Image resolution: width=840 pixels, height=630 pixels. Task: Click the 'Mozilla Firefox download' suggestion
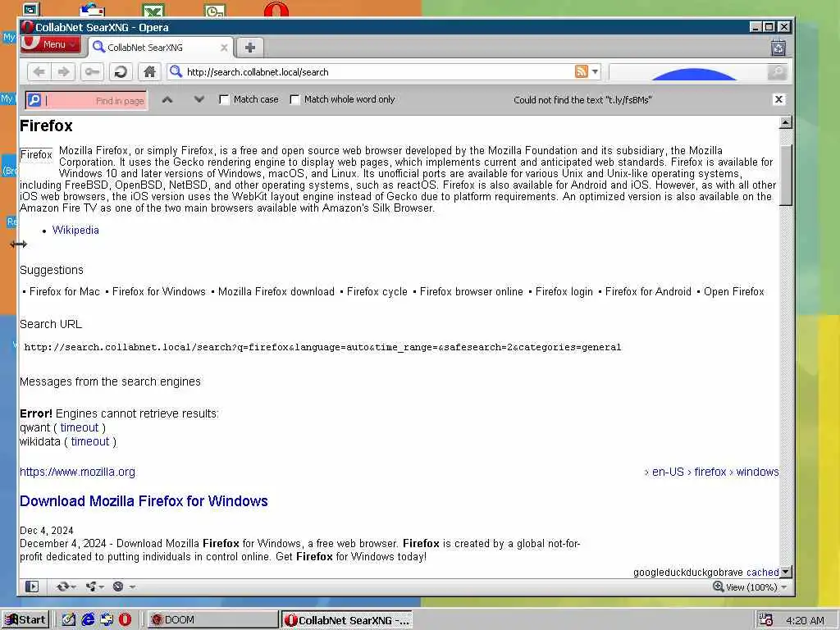(276, 291)
